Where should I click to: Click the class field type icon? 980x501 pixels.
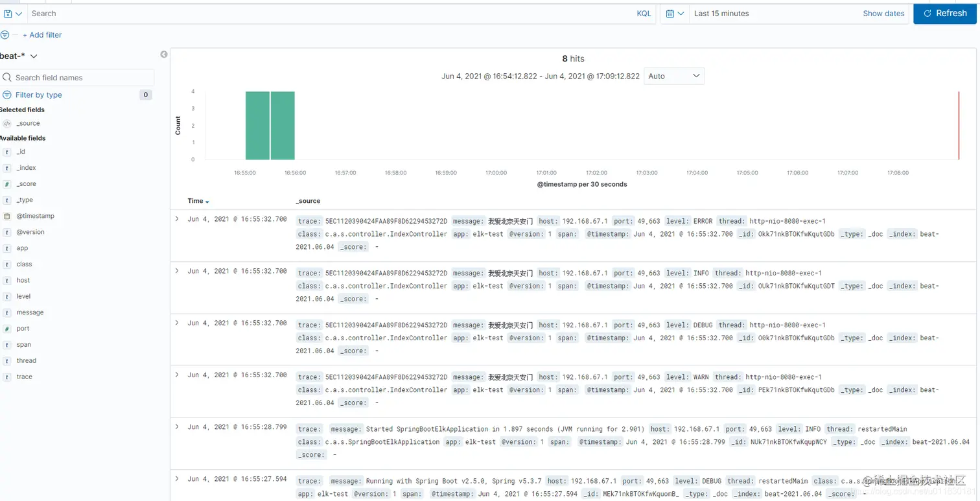(x=7, y=264)
